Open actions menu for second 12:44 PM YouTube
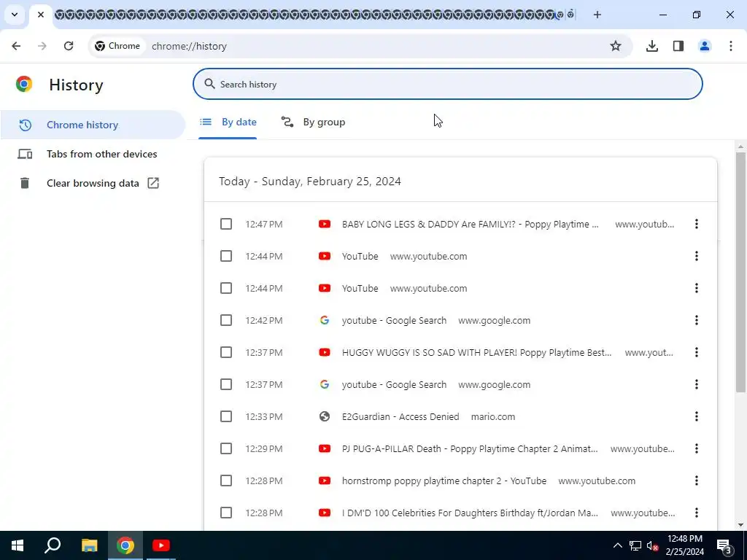 697,288
